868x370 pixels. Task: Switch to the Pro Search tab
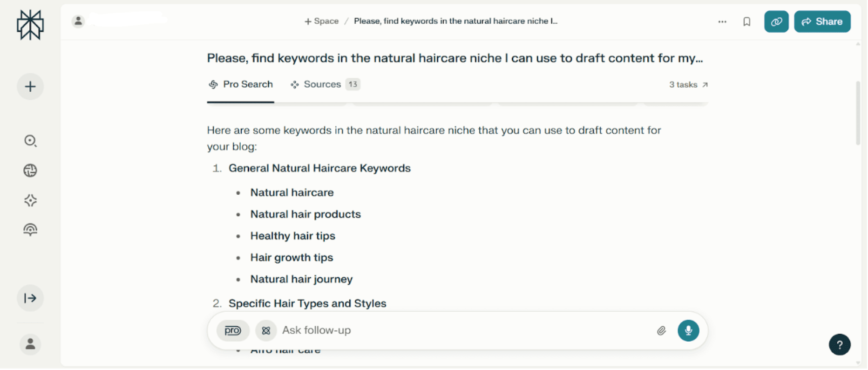[241, 84]
